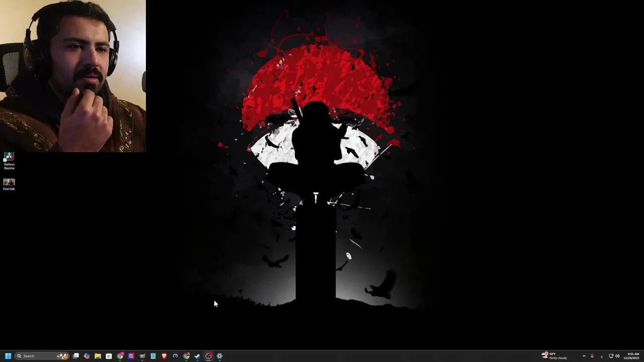Click the taskbar Search box

click(x=42, y=356)
